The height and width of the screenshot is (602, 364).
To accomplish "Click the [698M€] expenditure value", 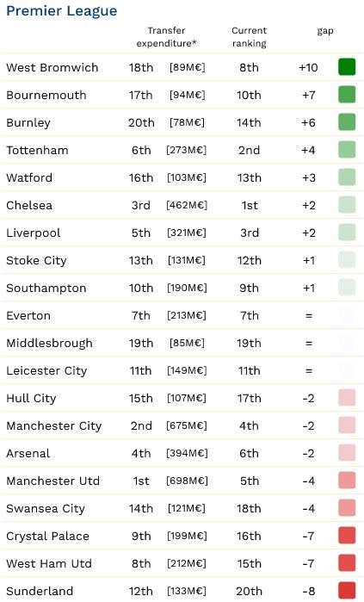I will 187,481.
